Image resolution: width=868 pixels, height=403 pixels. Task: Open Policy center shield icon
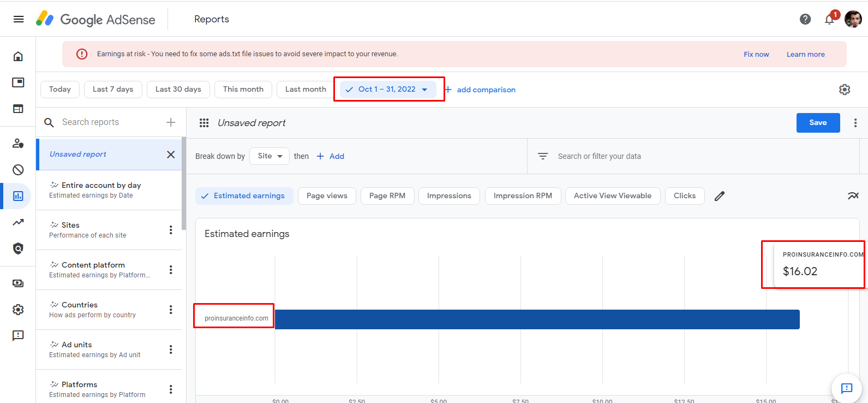coord(18,248)
